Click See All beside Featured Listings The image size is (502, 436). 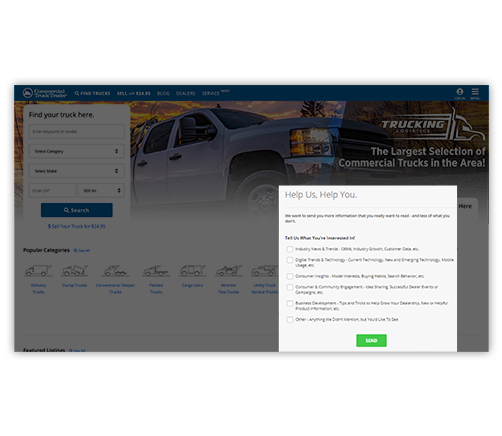pos(77,350)
